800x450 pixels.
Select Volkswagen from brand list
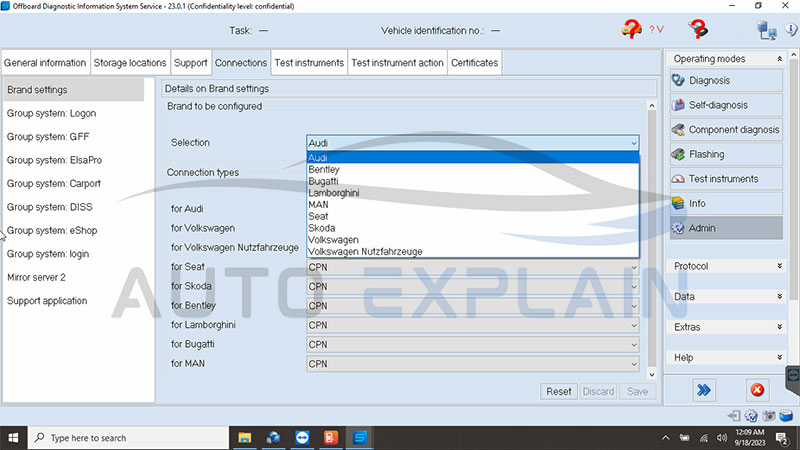tap(472, 240)
